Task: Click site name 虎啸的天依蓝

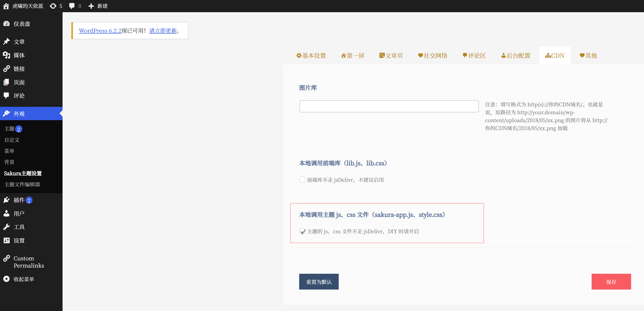Action: coord(28,6)
